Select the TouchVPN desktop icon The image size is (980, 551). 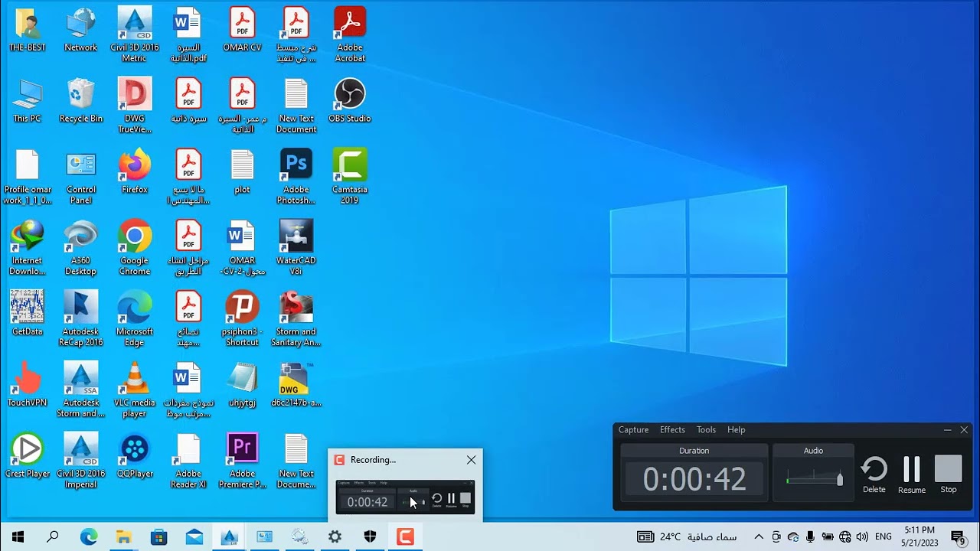[27, 384]
